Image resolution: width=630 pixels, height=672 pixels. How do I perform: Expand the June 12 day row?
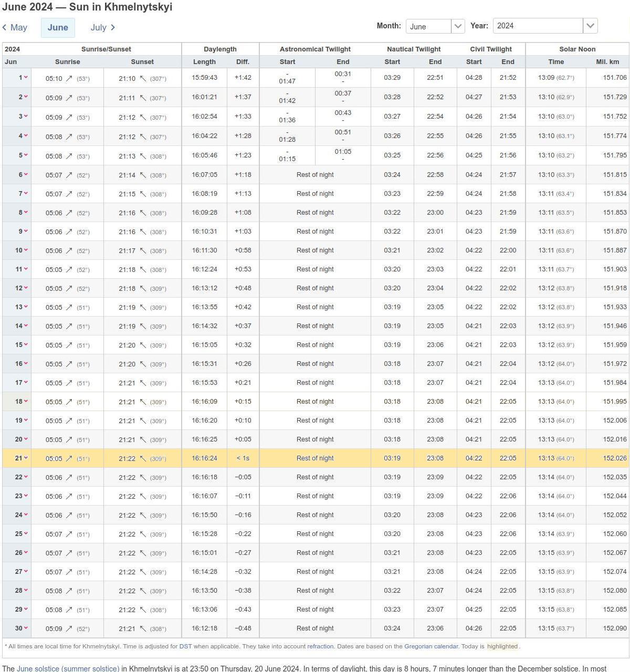tap(25, 288)
